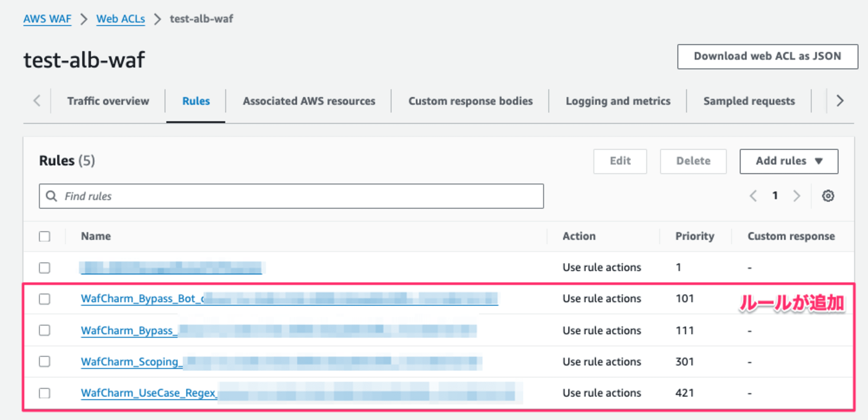This screenshot has width=868, height=420.
Task: Click the test-alb-waf breadcrumb text
Action: tap(201, 19)
